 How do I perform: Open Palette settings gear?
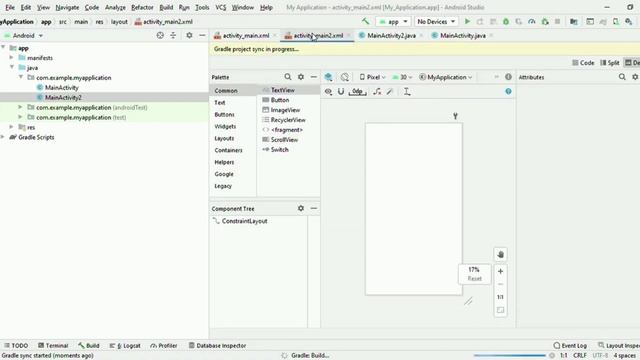301,77
